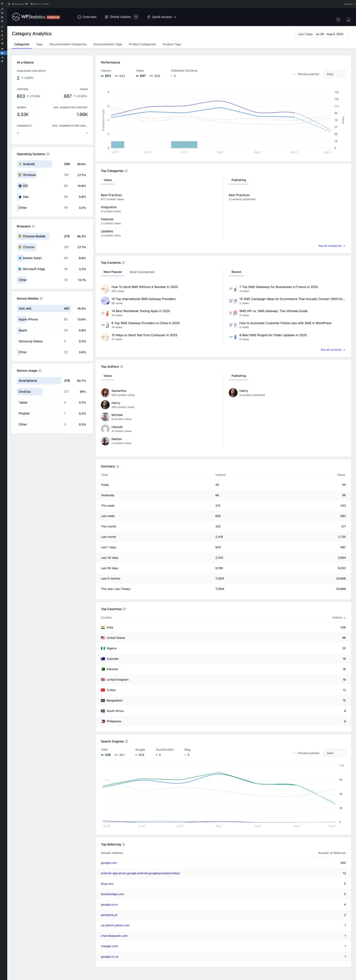356x980 pixels.
Task: Toggle Visitors 603 series in Performance legend
Action: tap(106, 76)
